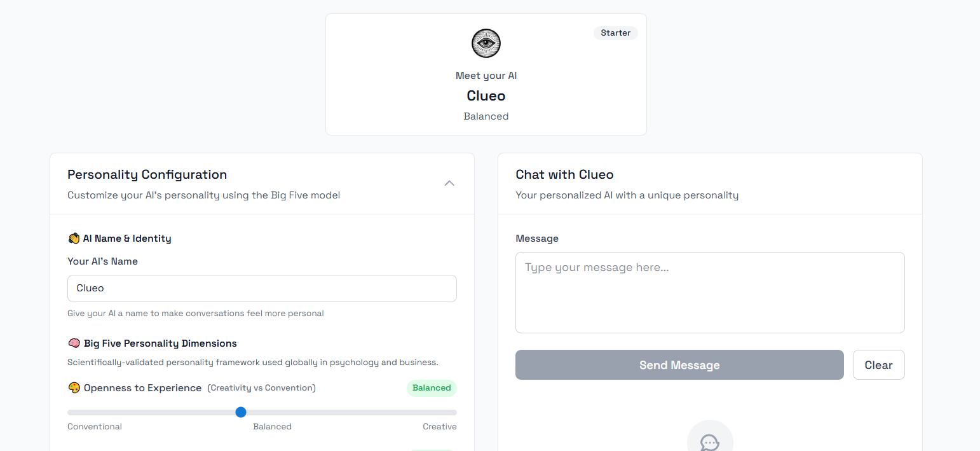
Task: Focus the Your AI's Name input field
Action: (262, 288)
